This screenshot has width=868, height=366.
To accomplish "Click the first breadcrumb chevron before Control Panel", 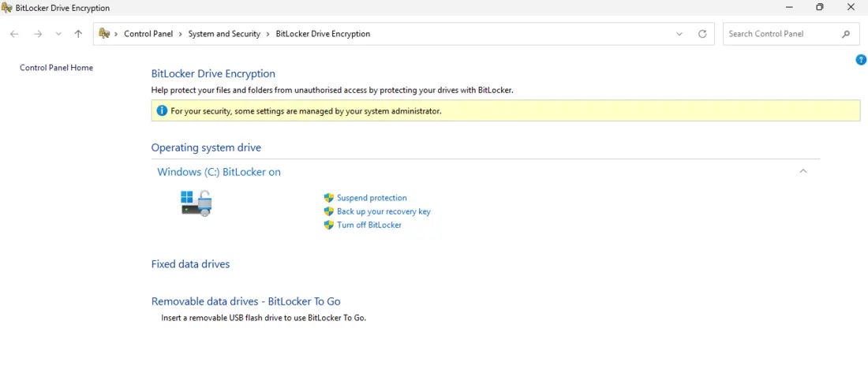I will click(x=116, y=34).
